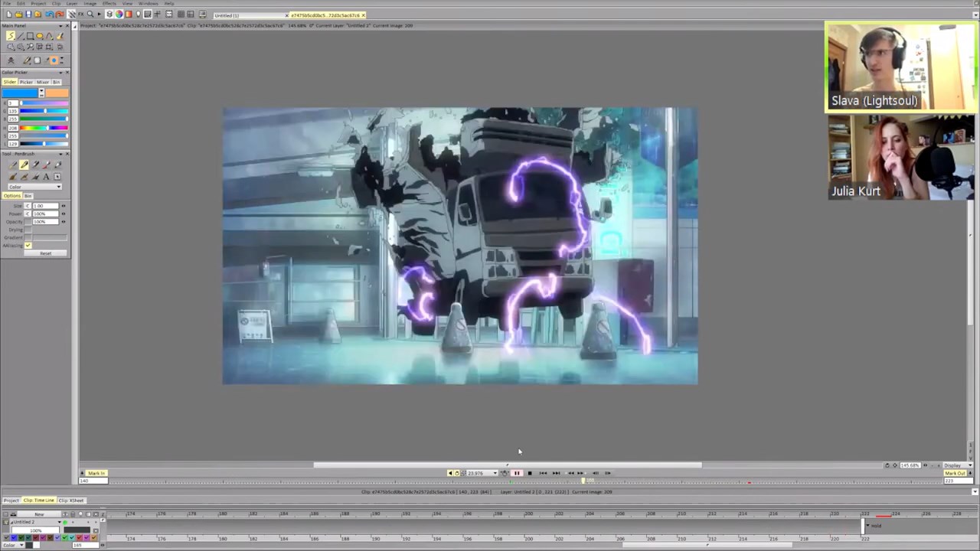Jump to last frame of clip

(x=556, y=473)
